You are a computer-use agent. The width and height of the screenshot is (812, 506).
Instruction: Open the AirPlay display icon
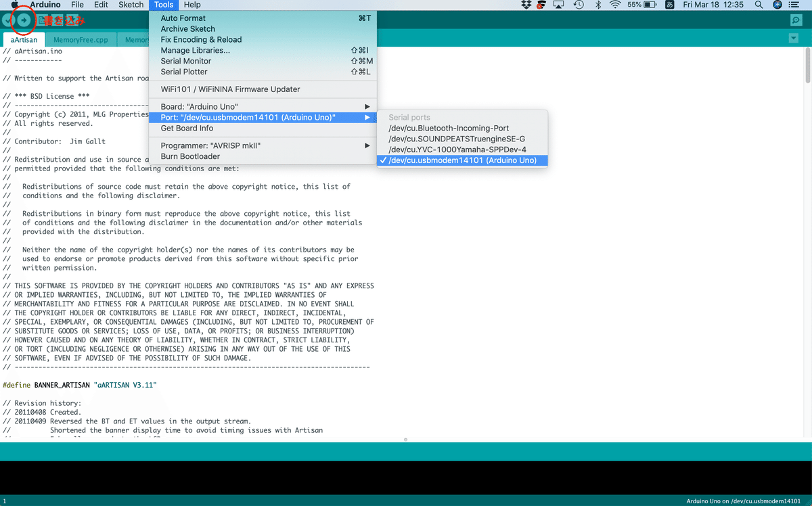[559, 5]
